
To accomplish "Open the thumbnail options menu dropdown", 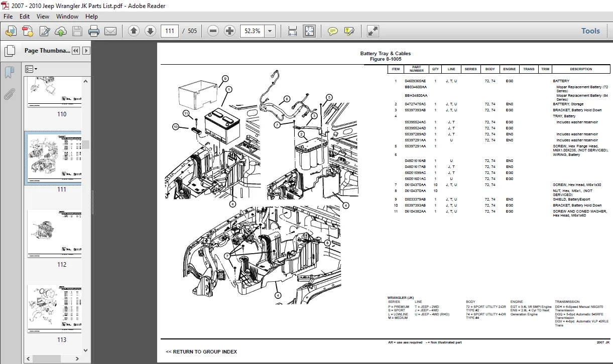I will coord(31,69).
